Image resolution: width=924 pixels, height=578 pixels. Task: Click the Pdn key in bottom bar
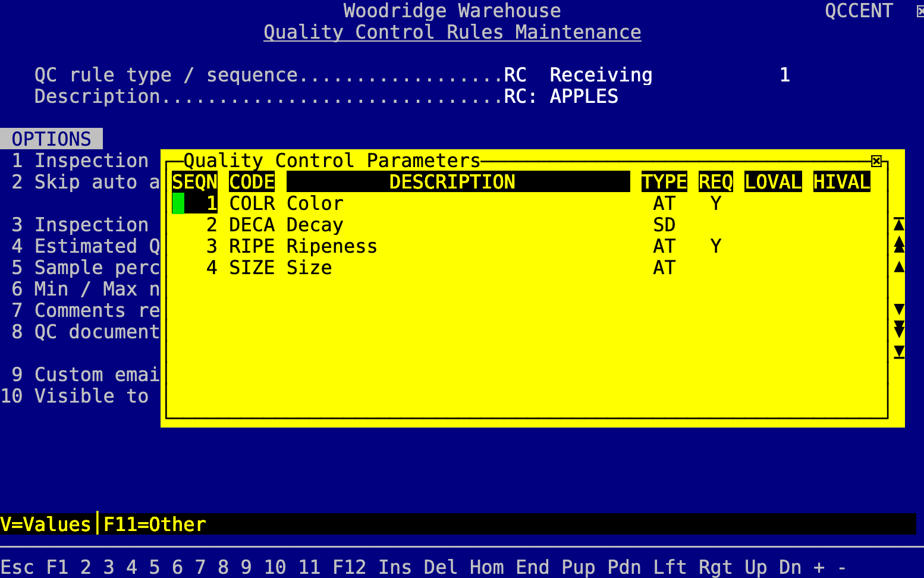(624, 567)
